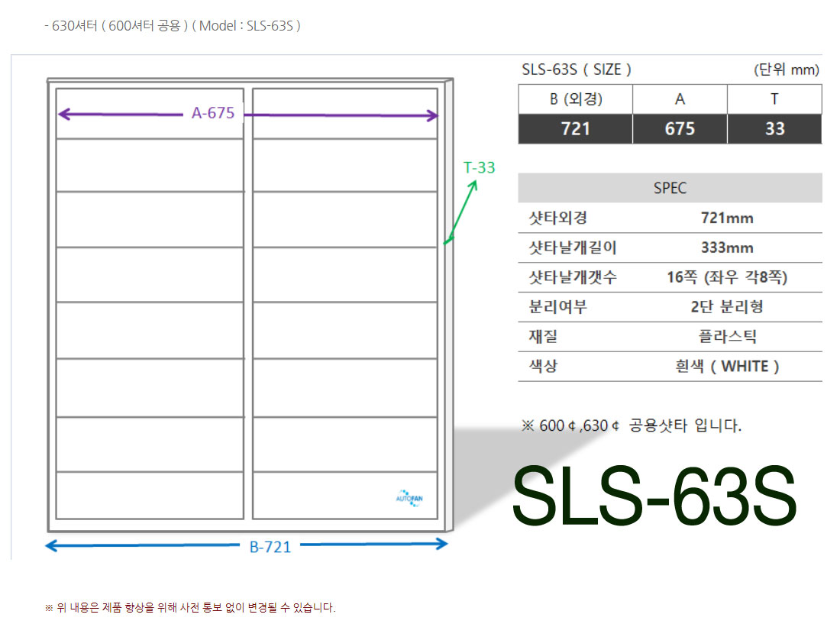The height and width of the screenshot is (624, 840).
Task: Click the 흰색 ( WHITE ) color value
Action: (x=727, y=367)
